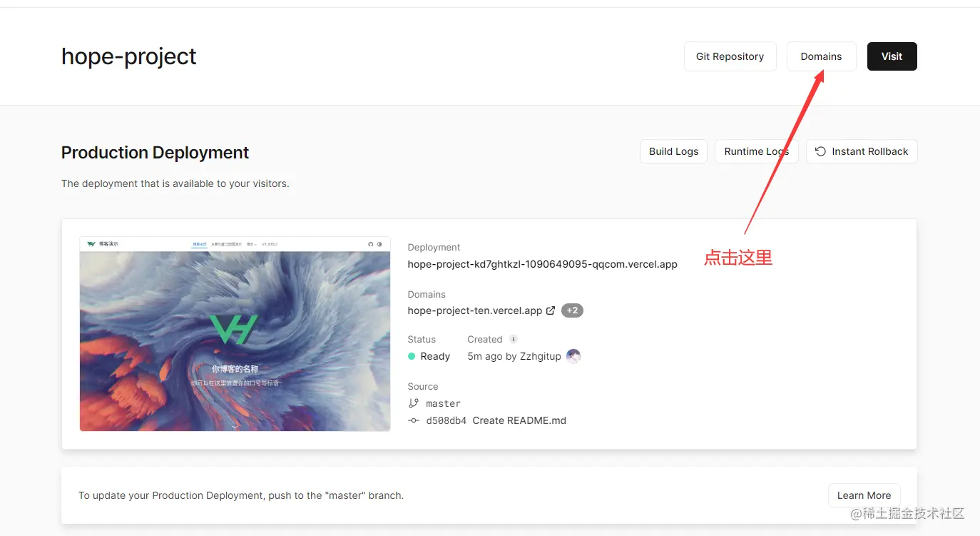Click the Learn More button
980x536 pixels.
coord(864,495)
